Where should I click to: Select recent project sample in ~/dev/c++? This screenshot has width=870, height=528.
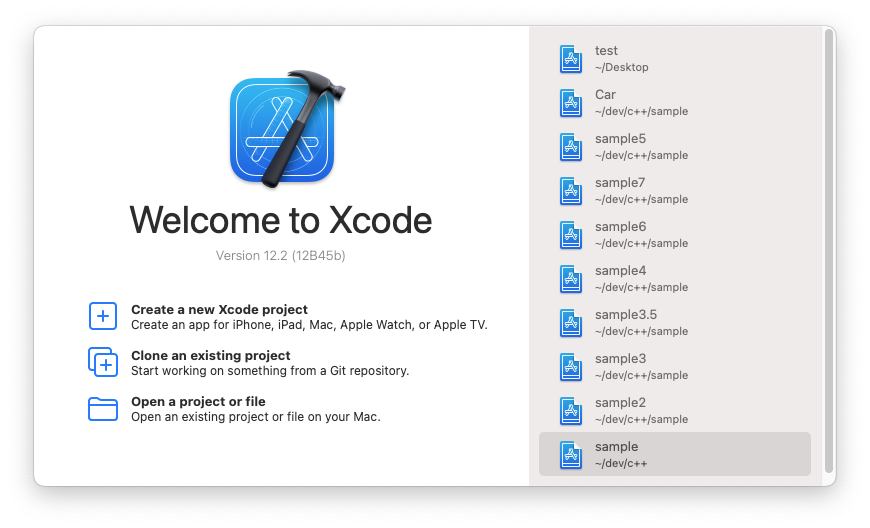[675, 454]
